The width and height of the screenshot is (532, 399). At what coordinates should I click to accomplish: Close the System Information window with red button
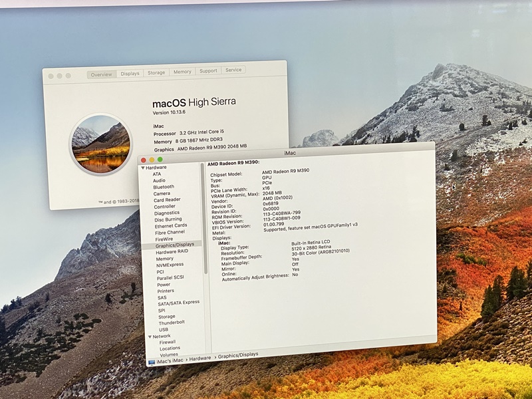pyautogui.click(x=143, y=160)
